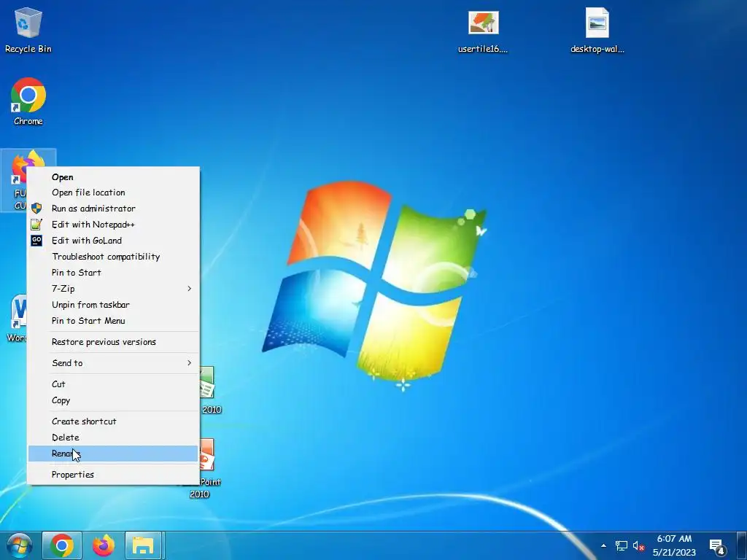Expand the 7-Zip submenu

[113, 289]
